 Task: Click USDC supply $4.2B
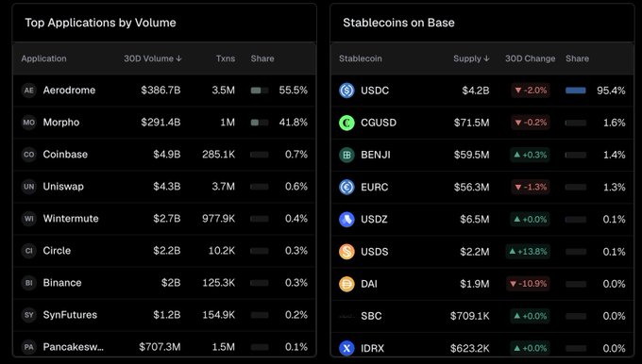point(476,91)
